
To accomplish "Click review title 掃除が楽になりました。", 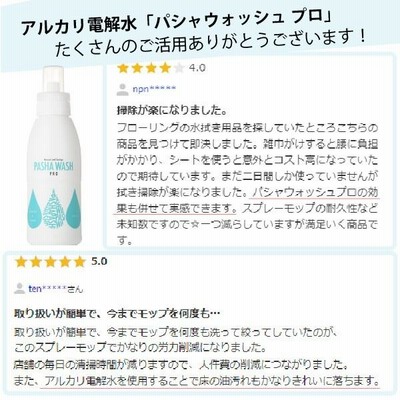I will [x=172, y=110].
